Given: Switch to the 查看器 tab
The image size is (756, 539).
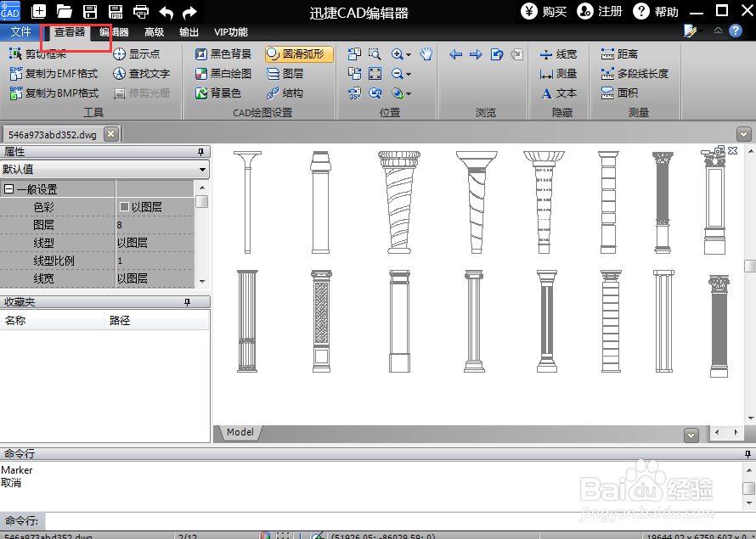Looking at the screenshot, I should pos(69,32).
